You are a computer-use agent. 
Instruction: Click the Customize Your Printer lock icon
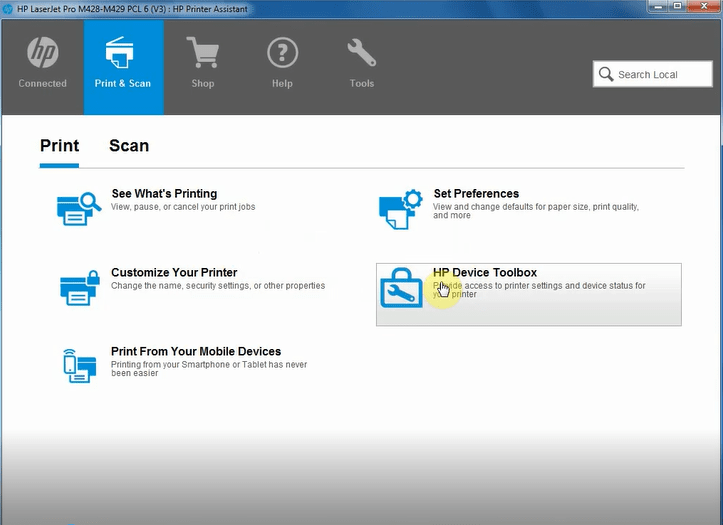pos(79,287)
